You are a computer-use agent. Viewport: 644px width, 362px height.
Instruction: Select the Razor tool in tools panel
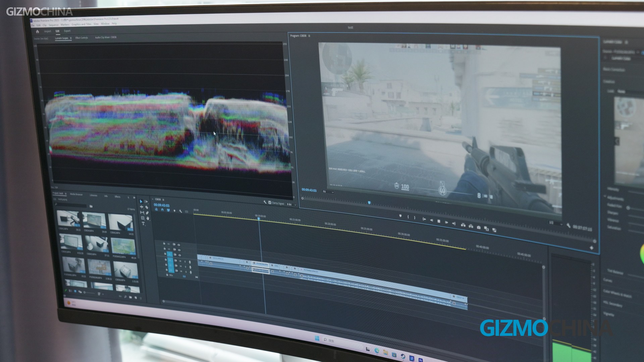coord(147,207)
